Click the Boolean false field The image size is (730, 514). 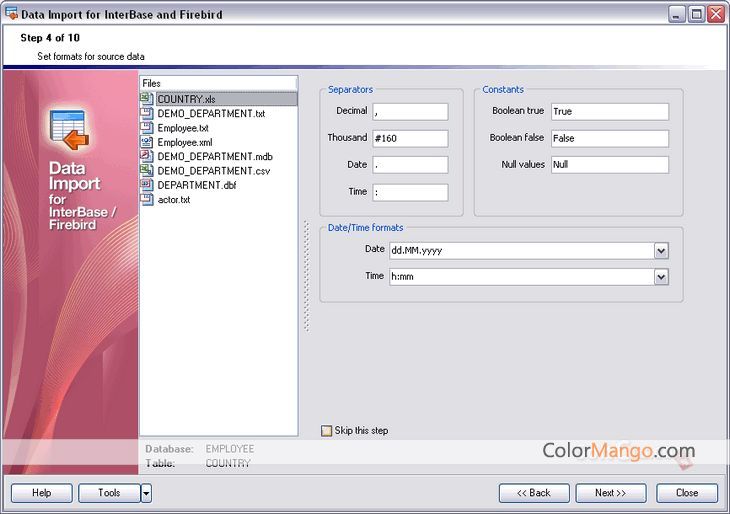click(x=610, y=138)
